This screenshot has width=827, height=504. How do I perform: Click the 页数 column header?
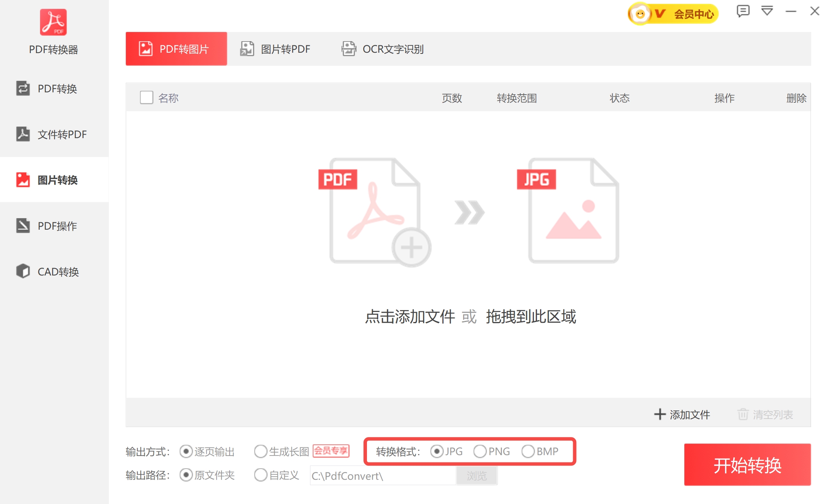click(x=452, y=98)
